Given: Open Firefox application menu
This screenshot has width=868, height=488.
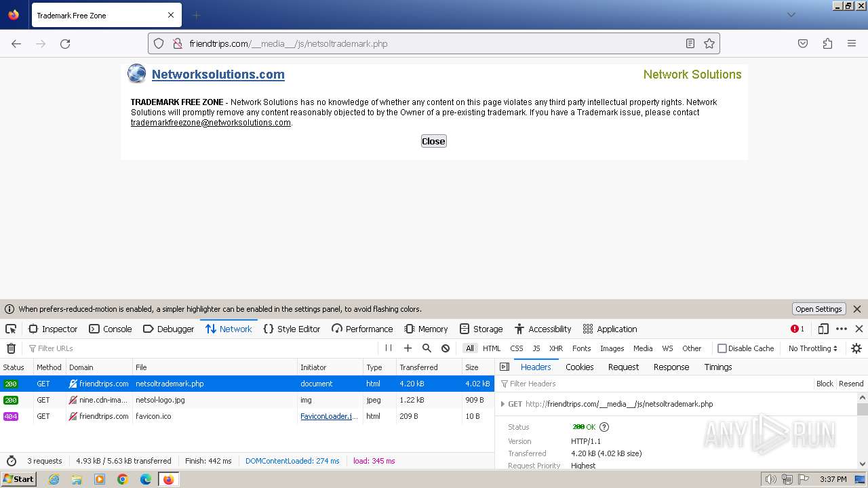Looking at the screenshot, I should pyautogui.click(x=852, y=43).
